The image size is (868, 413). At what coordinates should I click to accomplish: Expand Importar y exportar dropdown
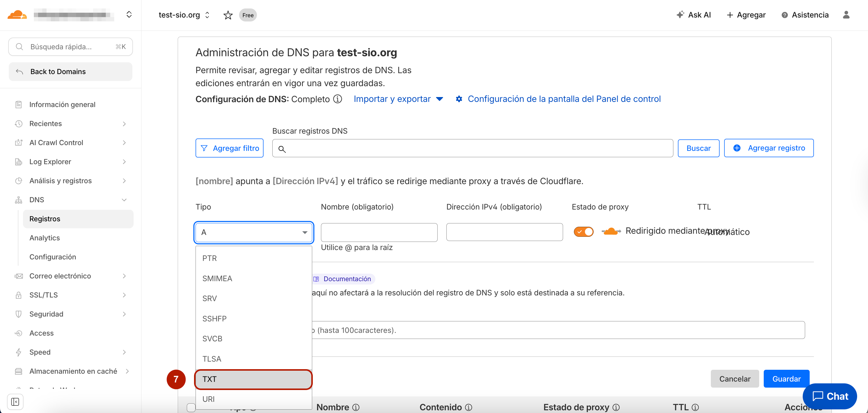pyautogui.click(x=398, y=99)
